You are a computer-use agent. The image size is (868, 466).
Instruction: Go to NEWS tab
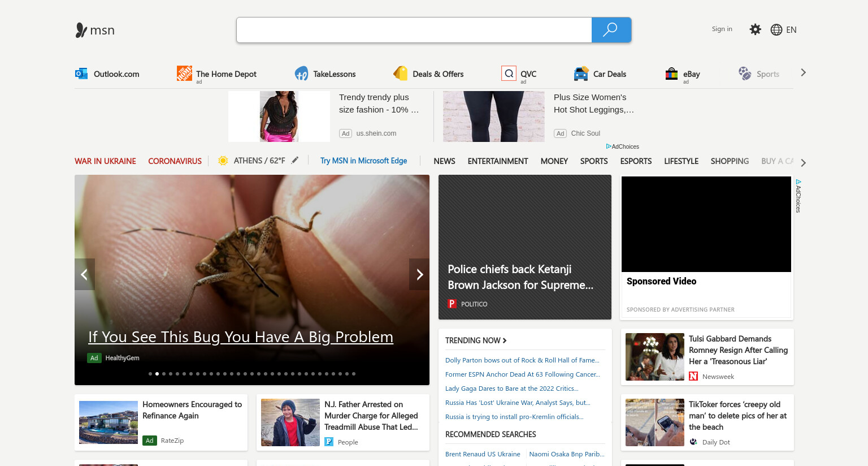[x=444, y=161]
